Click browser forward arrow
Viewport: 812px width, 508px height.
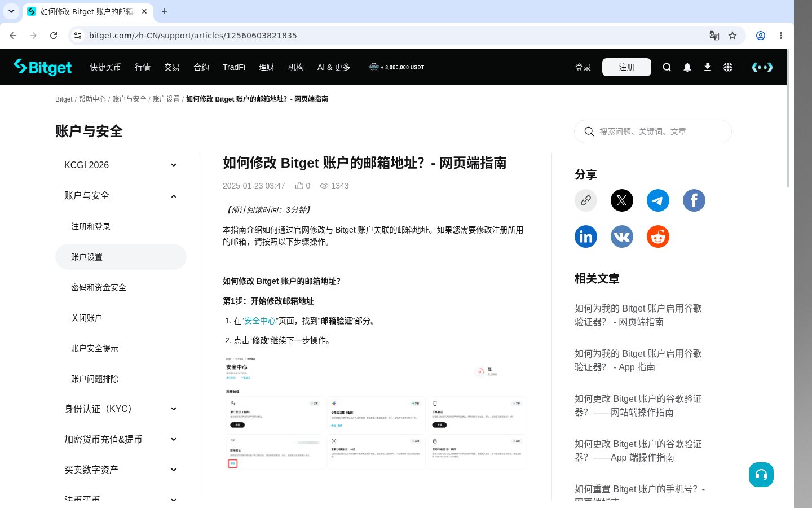(33, 36)
